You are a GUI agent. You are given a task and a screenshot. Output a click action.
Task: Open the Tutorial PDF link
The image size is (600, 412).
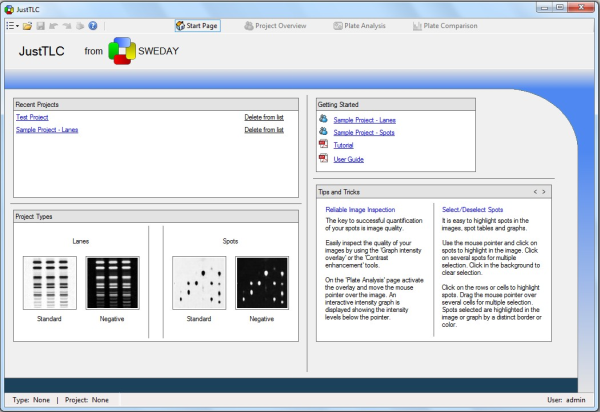pos(343,145)
